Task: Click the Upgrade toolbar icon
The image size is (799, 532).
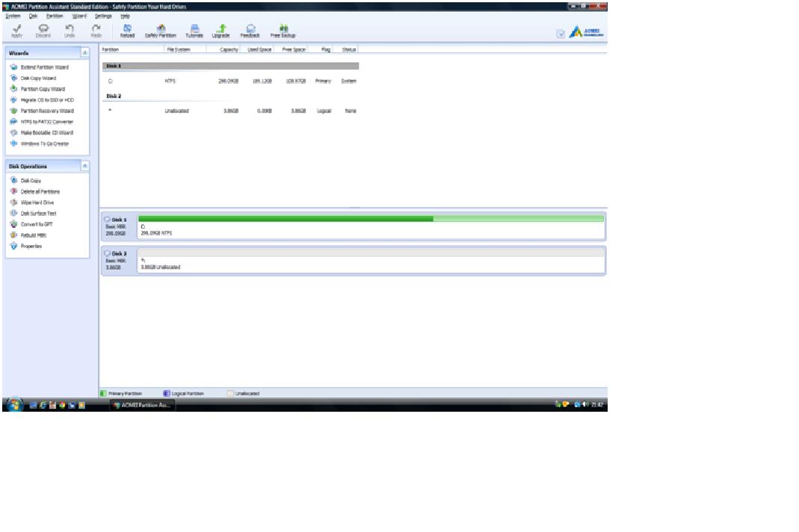Action: point(220,31)
